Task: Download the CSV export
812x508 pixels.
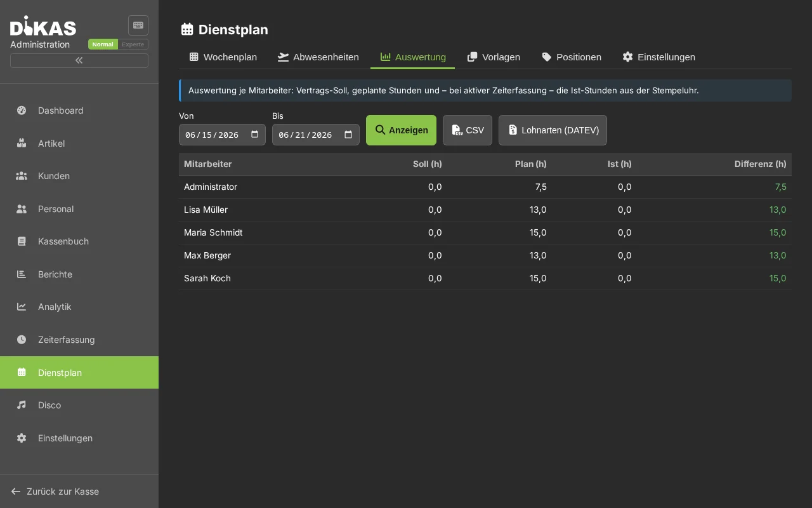Action: [x=468, y=130]
